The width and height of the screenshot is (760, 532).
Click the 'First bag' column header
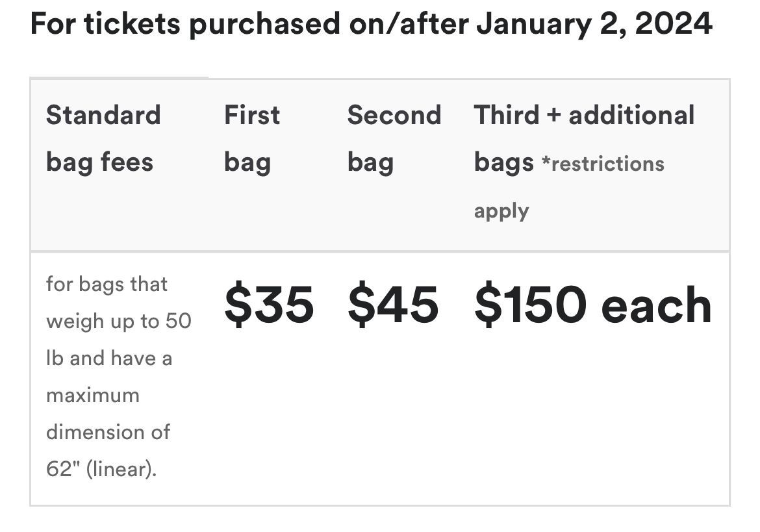[x=252, y=138]
